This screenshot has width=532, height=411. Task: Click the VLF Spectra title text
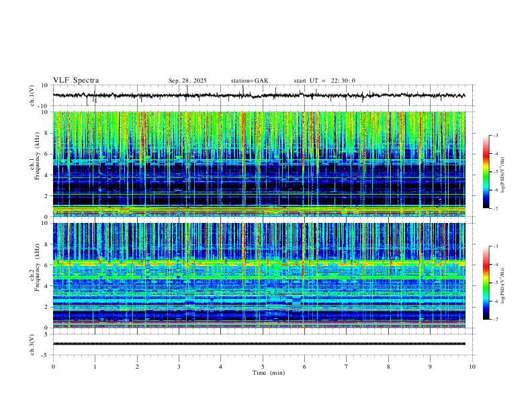76,81
